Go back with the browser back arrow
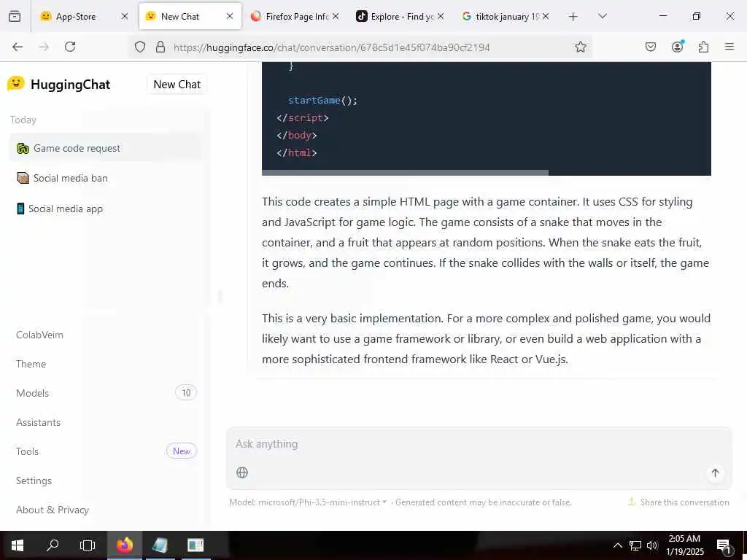Viewport: 747px width, 560px height. coord(18,47)
